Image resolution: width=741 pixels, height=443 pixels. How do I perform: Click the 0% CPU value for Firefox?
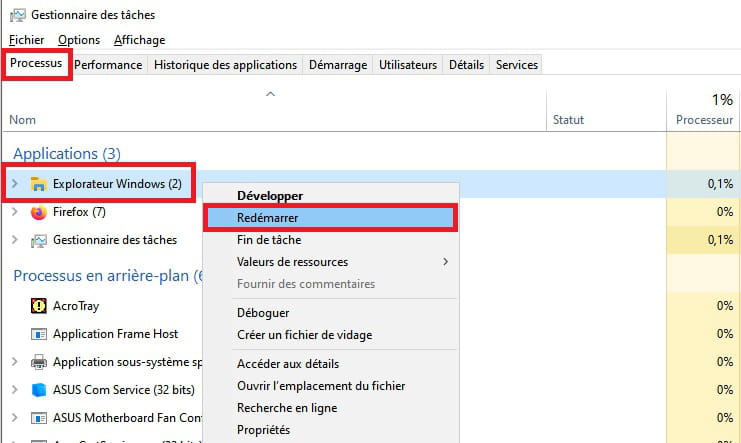pyautogui.click(x=725, y=212)
